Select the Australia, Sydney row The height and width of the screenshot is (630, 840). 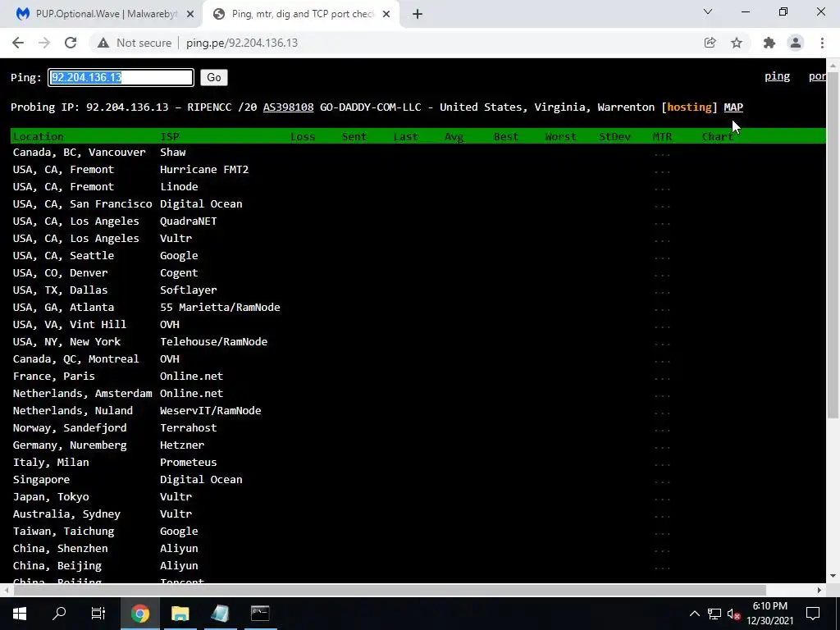pos(418,514)
